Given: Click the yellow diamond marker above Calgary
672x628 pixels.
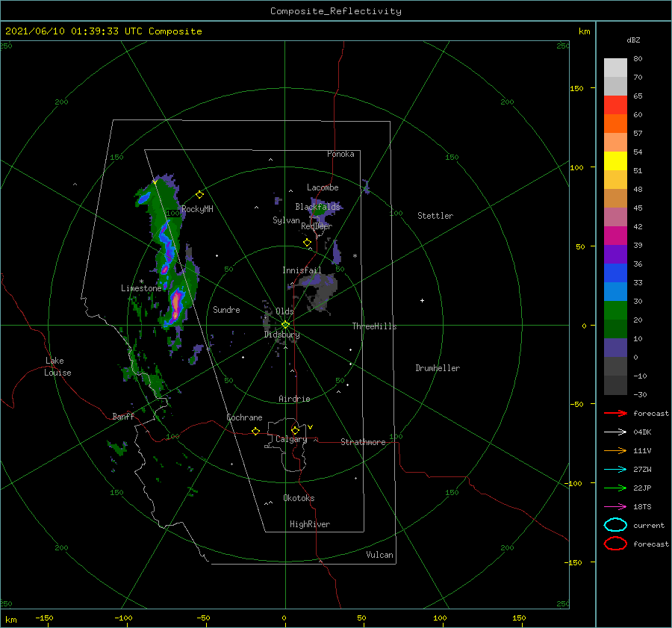Looking at the screenshot, I should [295, 430].
